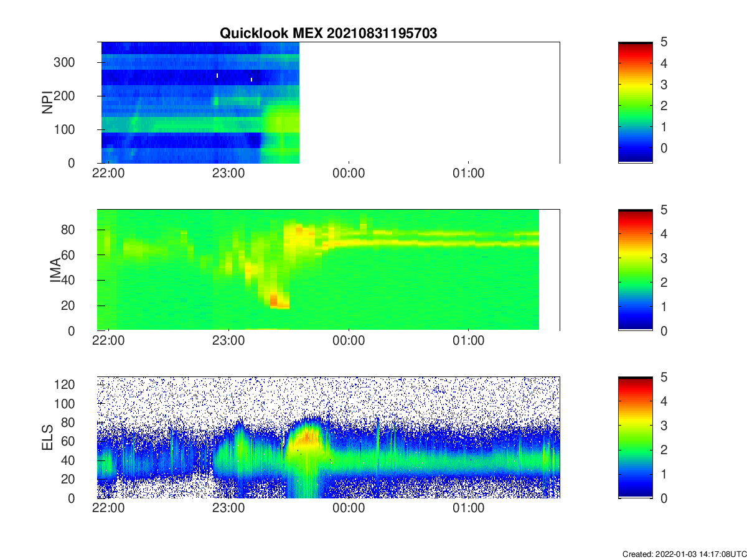Viewport: 747px width, 560px height.
Task: Click the IMA y-axis label
Action: click(55, 271)
